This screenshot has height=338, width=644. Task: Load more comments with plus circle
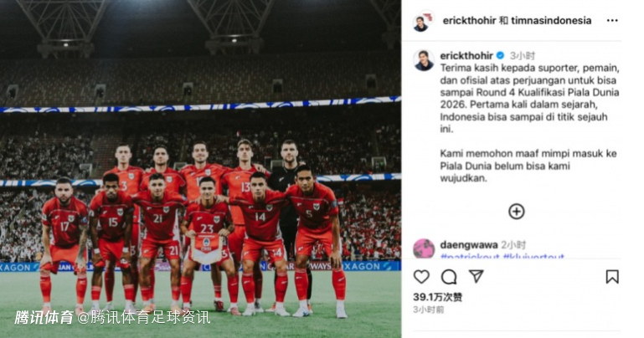click(x=516, y=212)
